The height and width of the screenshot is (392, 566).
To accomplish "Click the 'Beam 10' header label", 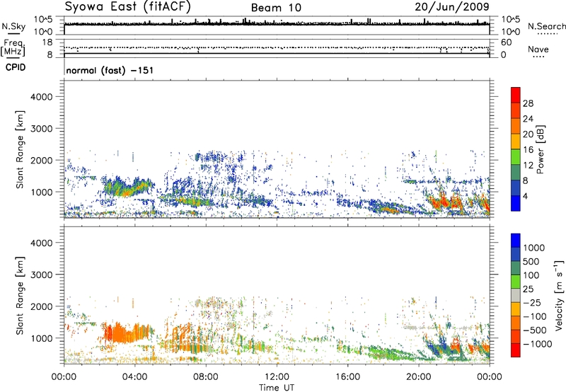I will [x=276, y=8].
